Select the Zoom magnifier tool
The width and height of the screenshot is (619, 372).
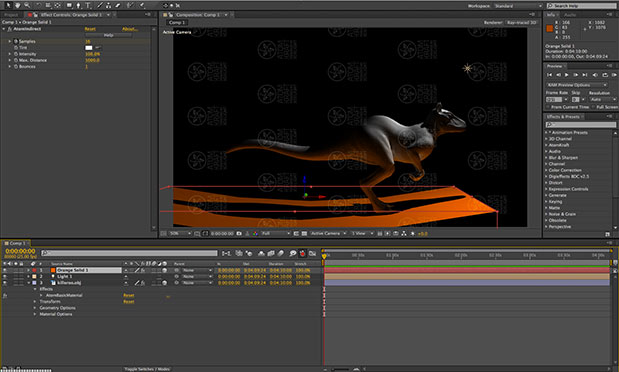point(27,5)
